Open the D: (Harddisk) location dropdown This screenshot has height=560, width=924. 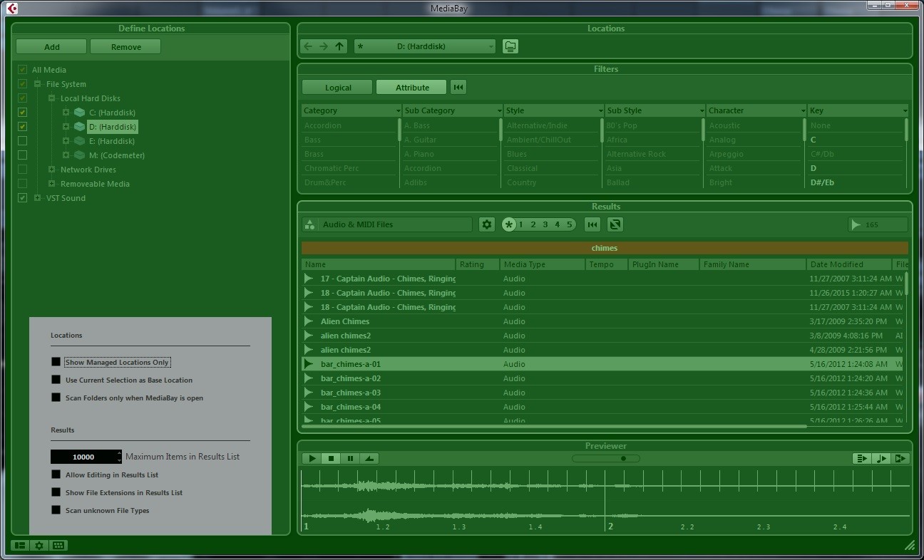pyautogui.click(x=425, y=46)
